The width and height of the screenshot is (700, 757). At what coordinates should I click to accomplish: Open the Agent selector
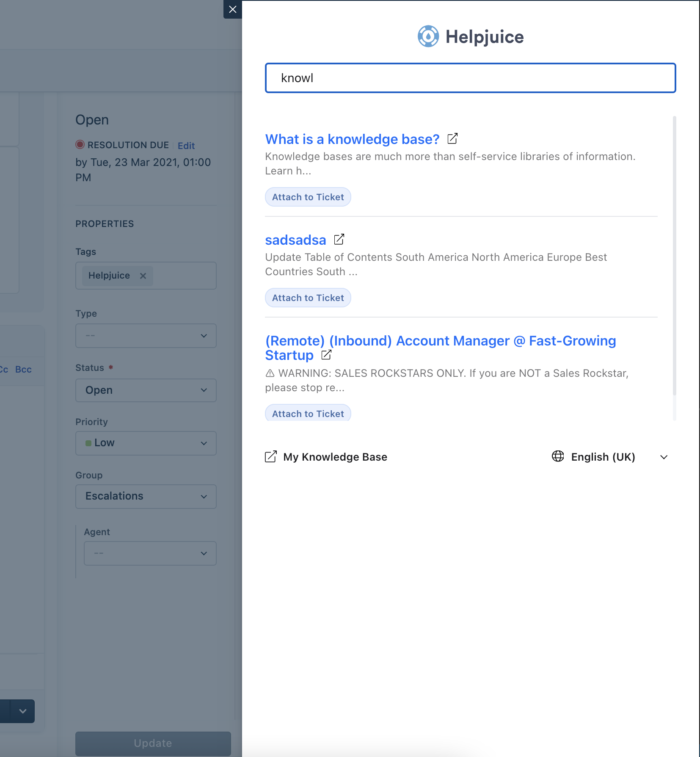(x=150, y=553)
